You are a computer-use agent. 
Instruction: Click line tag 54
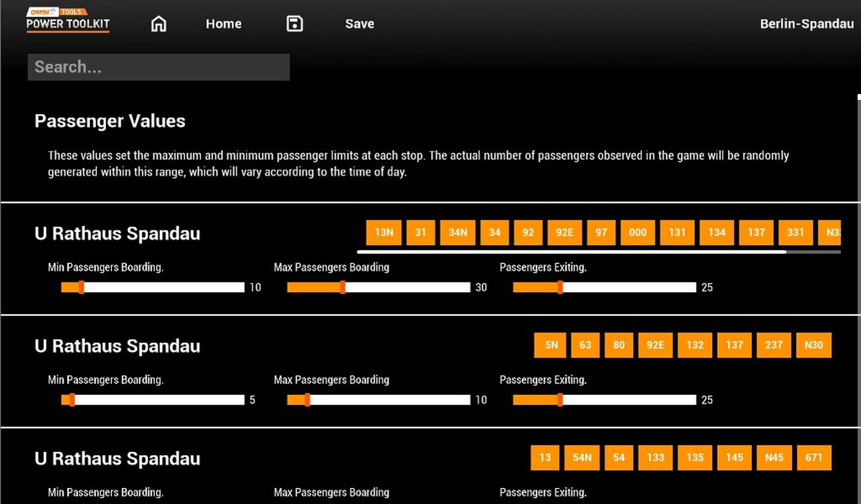point(619,458)
